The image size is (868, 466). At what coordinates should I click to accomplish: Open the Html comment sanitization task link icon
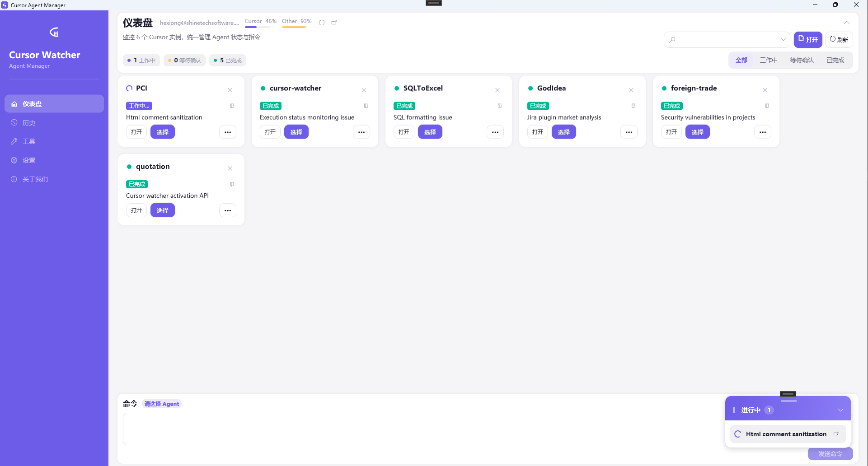coord(836,434)
